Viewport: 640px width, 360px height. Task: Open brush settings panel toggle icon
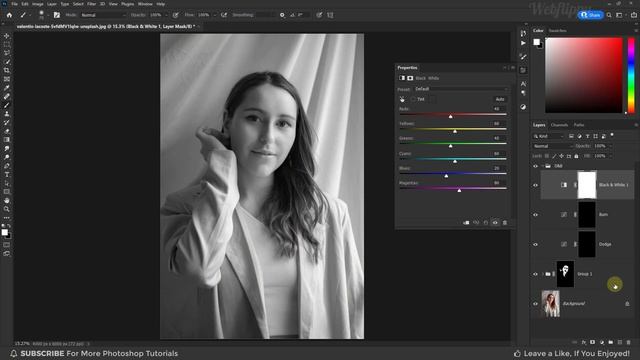point(57,15)
